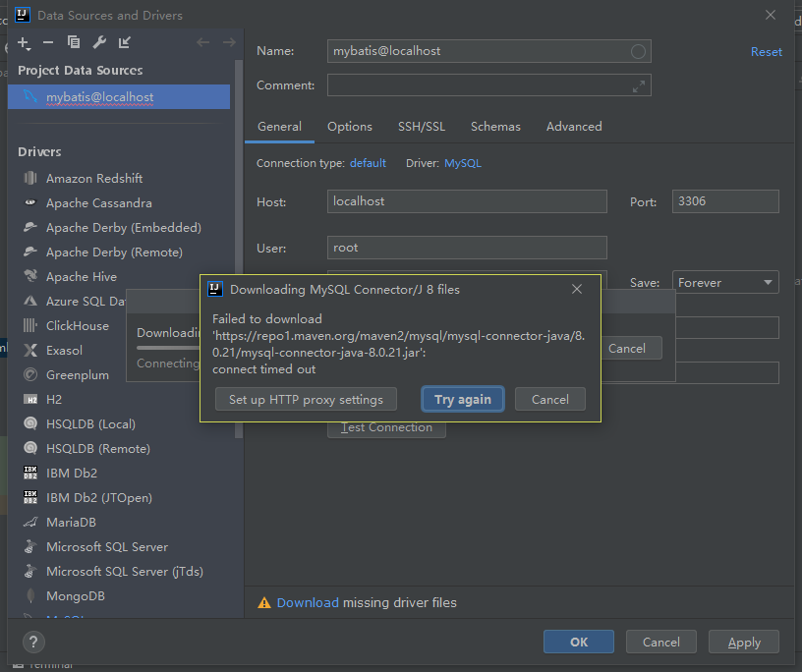Select ClickHouse driver entry

coord(78,326)
